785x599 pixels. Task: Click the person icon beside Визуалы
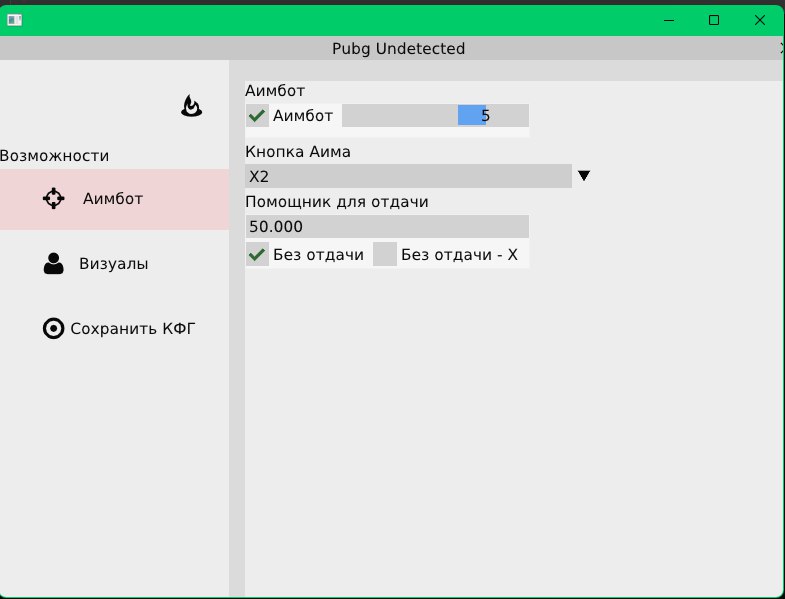click(53, 264)
